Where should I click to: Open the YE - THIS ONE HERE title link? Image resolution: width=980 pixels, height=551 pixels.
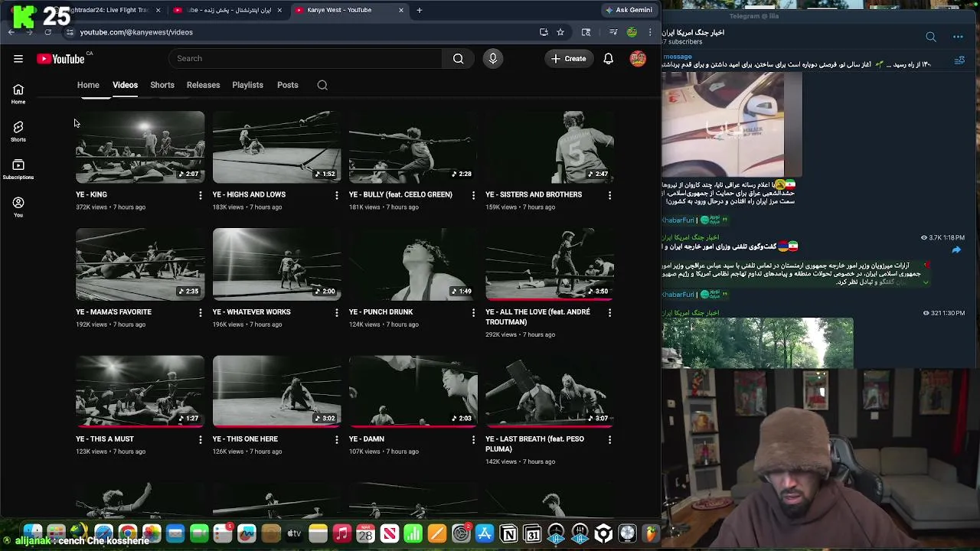[x=245, y=439]
